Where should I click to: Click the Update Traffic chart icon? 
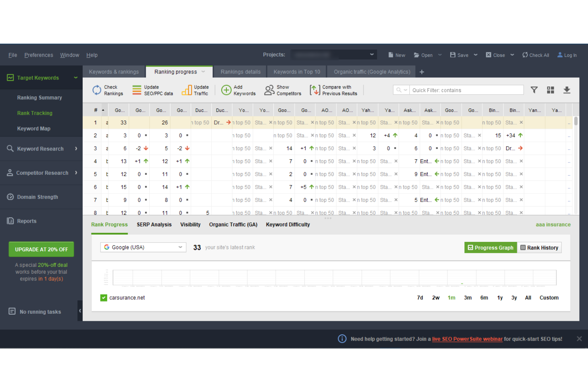coord(186,90)
